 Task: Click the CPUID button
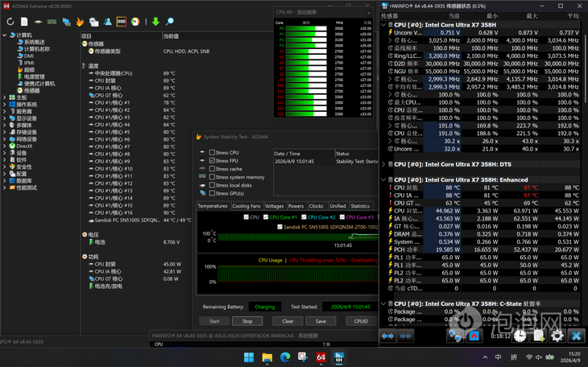click(x=362, y=321)
